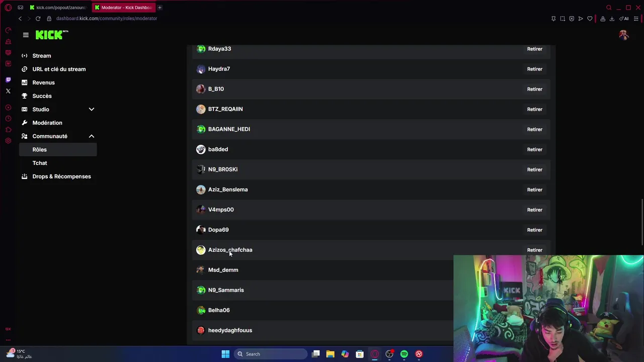Open URL et clé du stream
644x362 pixels.
click(x=58, y=69)
